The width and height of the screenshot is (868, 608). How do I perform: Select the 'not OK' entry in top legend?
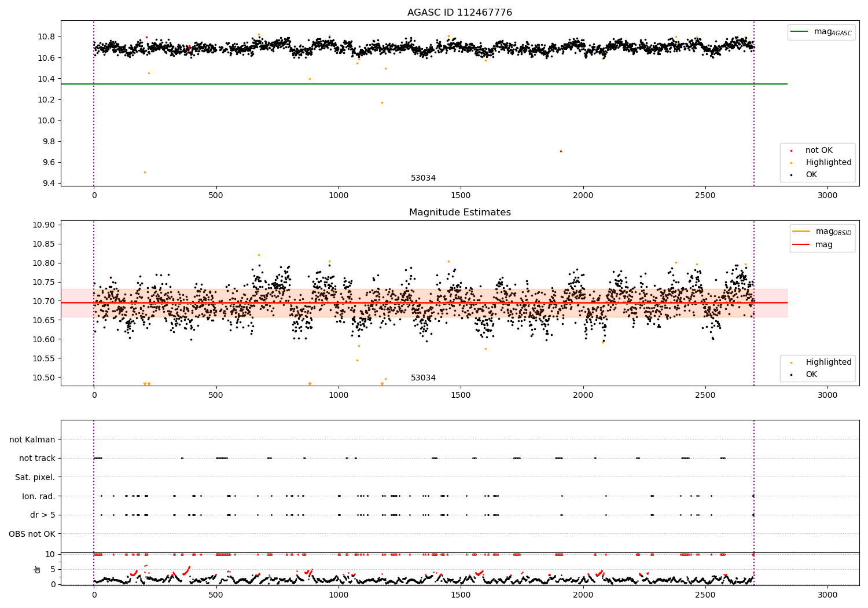pos(819,151)
